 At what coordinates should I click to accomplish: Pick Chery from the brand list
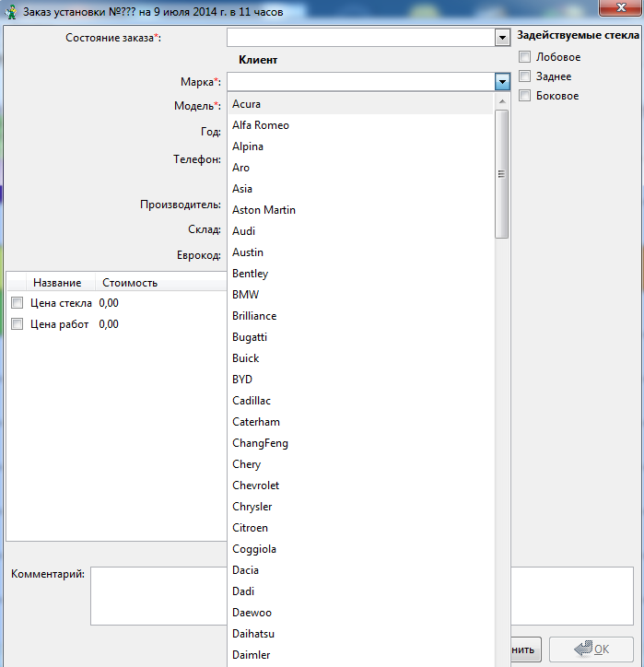(x=361, y=464)
